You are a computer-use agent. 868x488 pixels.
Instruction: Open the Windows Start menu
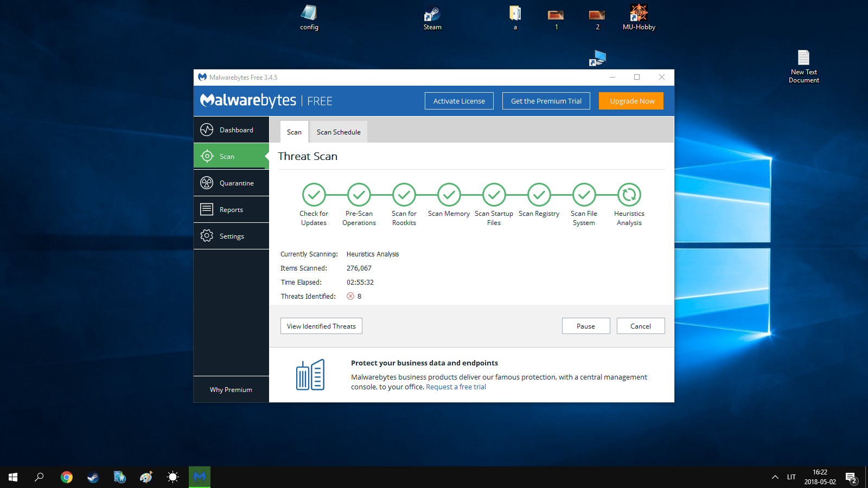[x=13, y=477]
